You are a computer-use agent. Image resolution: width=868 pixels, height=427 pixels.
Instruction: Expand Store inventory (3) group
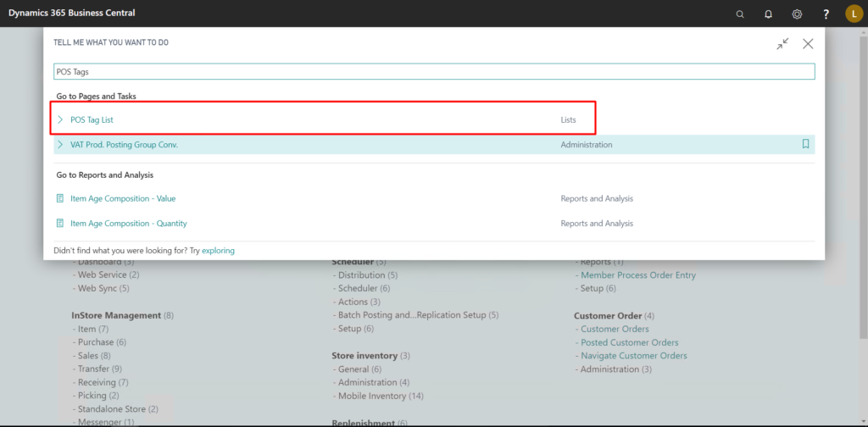pos(371,356)
